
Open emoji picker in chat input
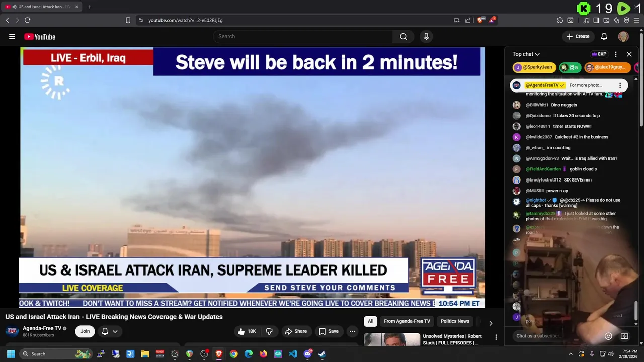tap(608, 336)
